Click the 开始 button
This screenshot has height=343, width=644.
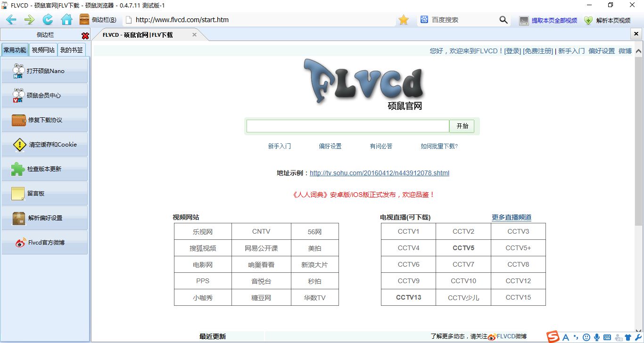462,126
